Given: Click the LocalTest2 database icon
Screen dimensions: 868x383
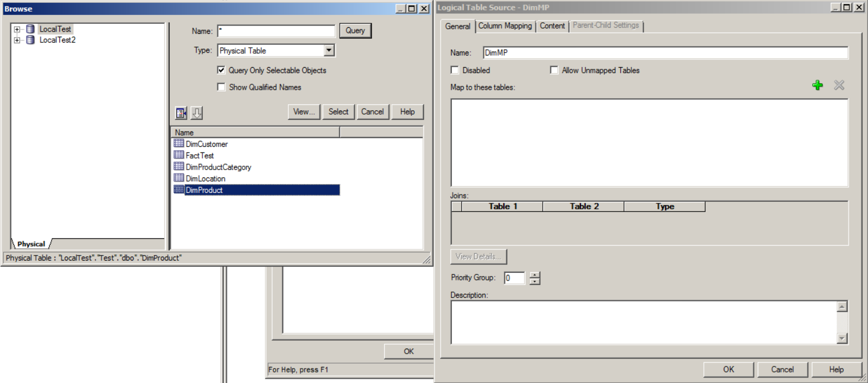Looking at the screenshot, I should [x=30, y=40].
